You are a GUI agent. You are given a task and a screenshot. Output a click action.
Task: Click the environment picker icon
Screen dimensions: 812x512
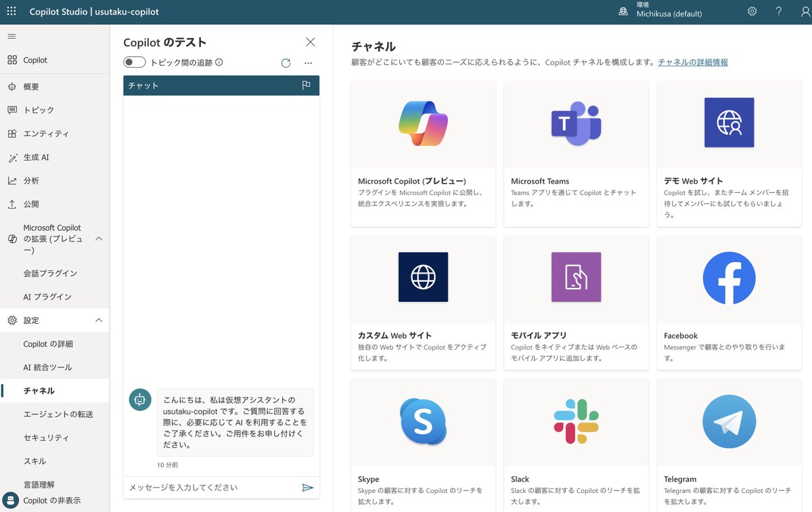pos(623,12)
